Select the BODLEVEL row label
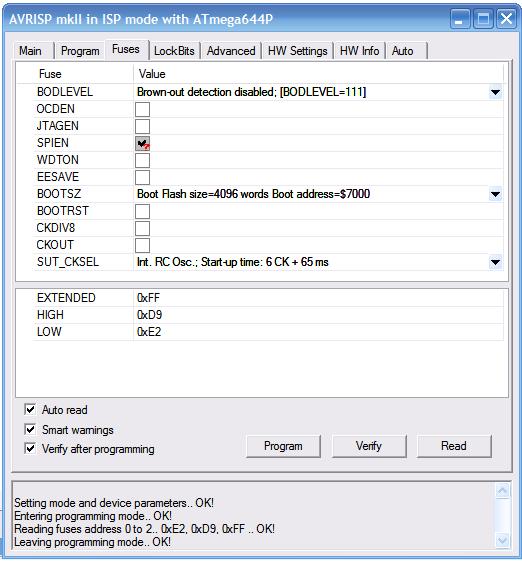522x562 pixels. click(65, 92)
